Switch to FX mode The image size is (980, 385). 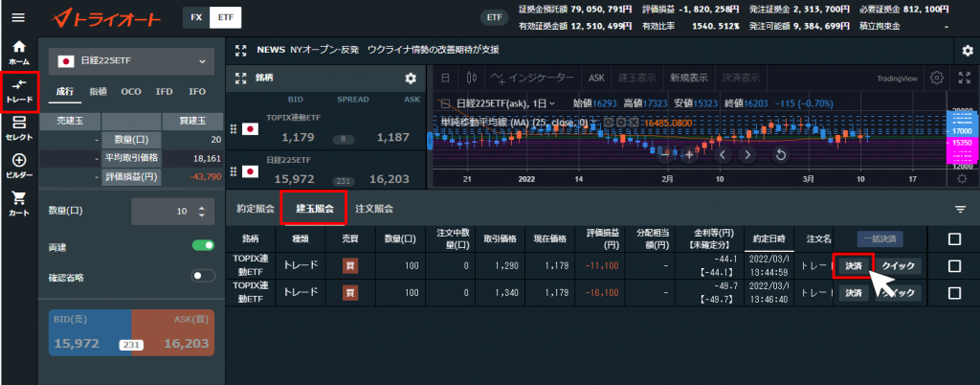coord(196,17)
